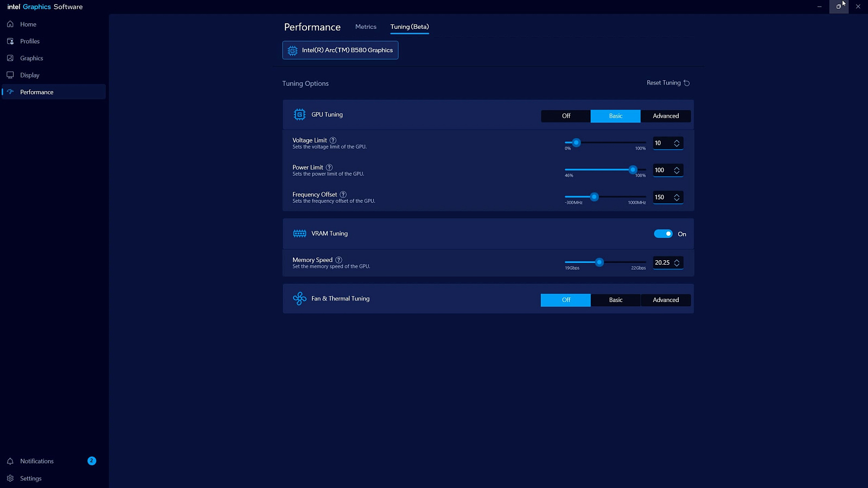Click the Tuning Options heading
868x488 pixels.
[305, 84]
